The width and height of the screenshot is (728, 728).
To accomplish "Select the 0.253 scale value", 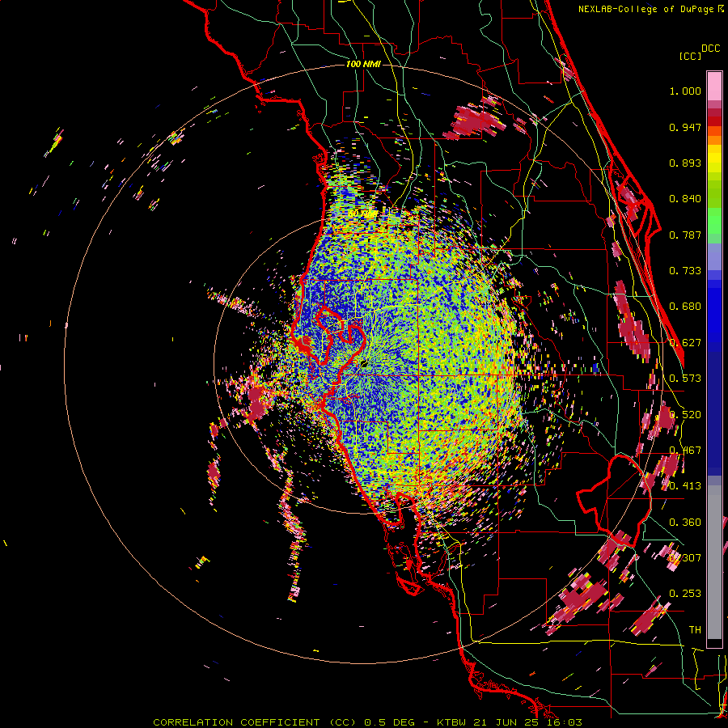I will [x=685, y=594].
